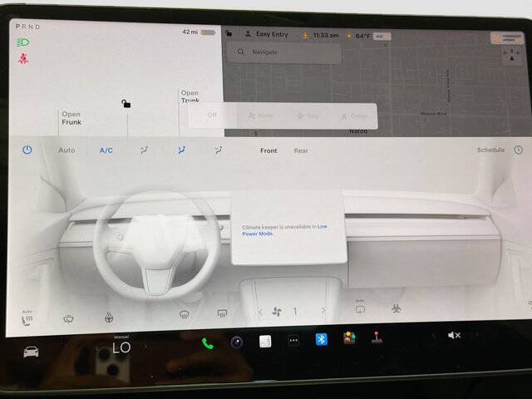Tap the map compass orientation button
The width and height of the screenshot is (532, 399).
coord(512,56)
